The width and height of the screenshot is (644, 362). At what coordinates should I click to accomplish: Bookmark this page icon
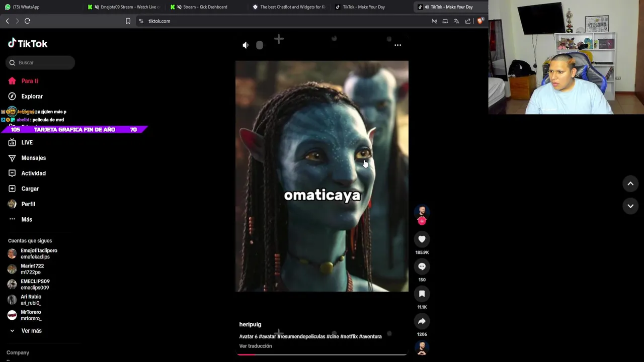click(x=128, y=21)
